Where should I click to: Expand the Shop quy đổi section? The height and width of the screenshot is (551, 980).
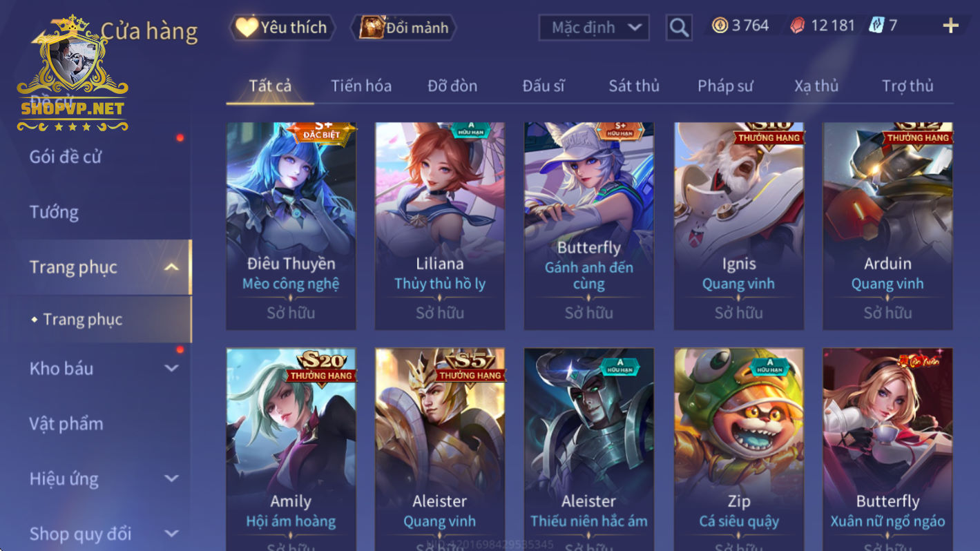pyautogui.click(x=171, y=533)
